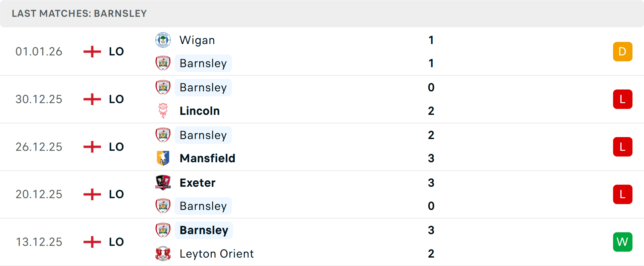Click the LO league label for 20.12.25
This screenshot has height=266, width=644.
point(116,194)
